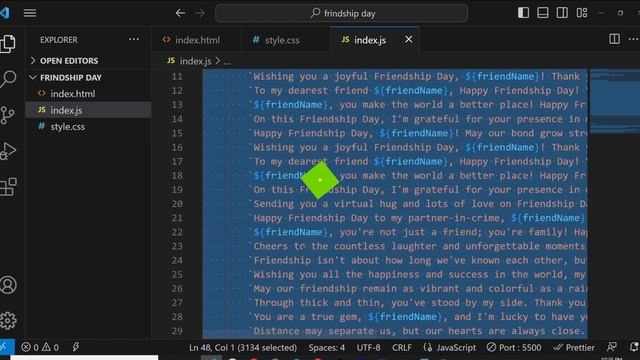640x360 pixels.
Task: Switch to the style.css tab
Action: (x=282, y=40)
